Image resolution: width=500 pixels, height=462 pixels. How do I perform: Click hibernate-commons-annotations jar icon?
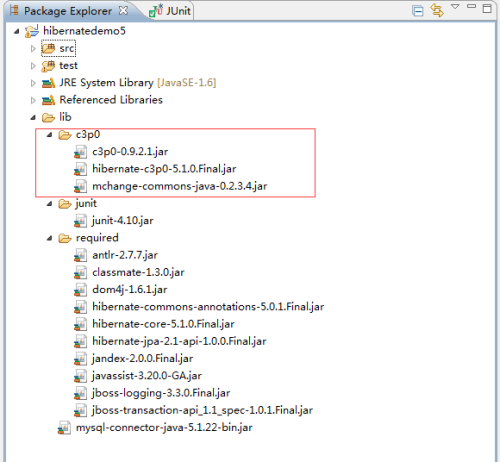(80, 307)
